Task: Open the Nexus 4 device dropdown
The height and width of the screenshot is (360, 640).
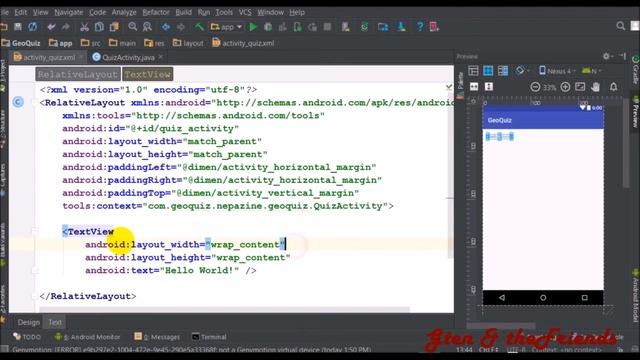Action: coord(557,71)
